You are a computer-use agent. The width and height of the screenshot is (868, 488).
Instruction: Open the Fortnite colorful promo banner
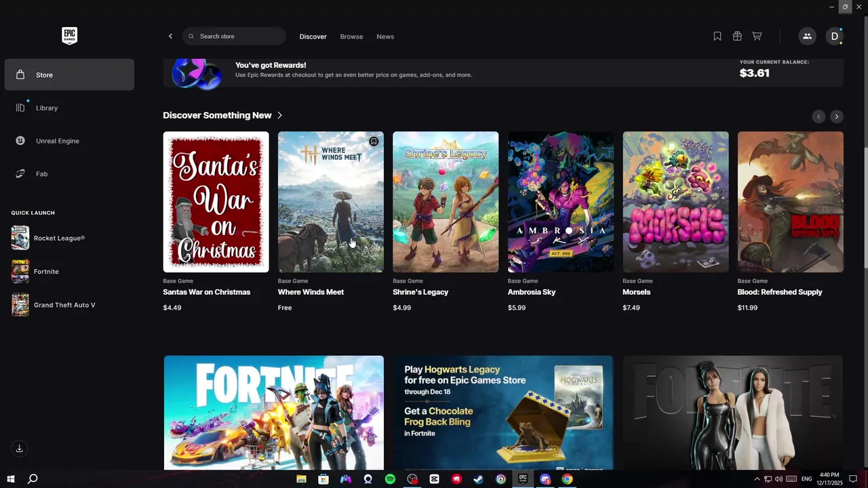(274, 413)
